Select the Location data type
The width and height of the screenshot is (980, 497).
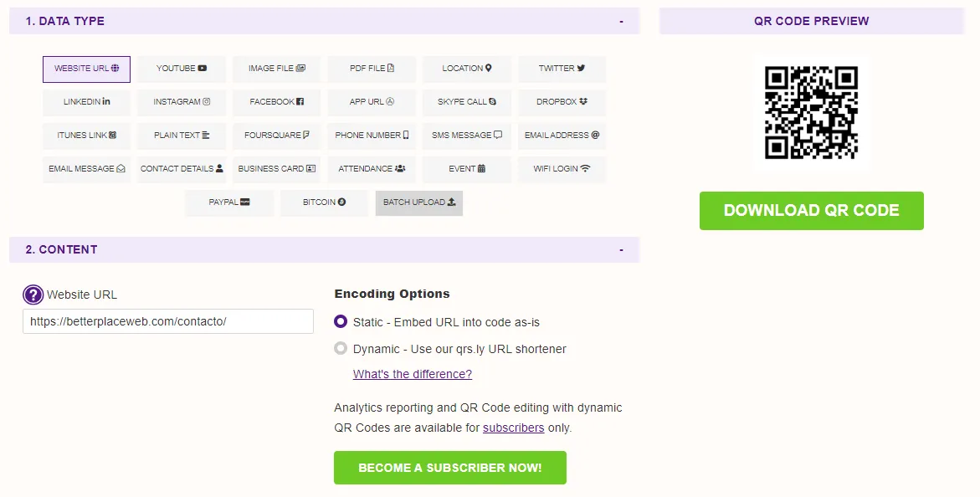coord(466,69)
